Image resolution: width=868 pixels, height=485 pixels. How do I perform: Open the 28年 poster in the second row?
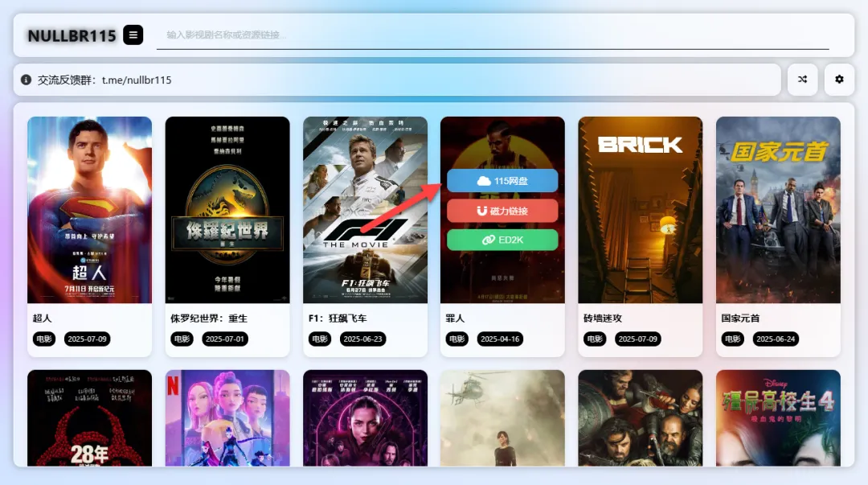[x=90, y=418]
